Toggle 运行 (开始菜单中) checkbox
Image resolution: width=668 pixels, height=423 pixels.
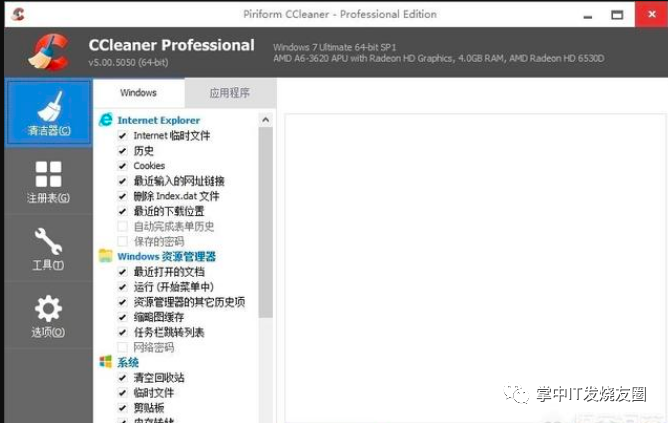[x=122, y=287]
